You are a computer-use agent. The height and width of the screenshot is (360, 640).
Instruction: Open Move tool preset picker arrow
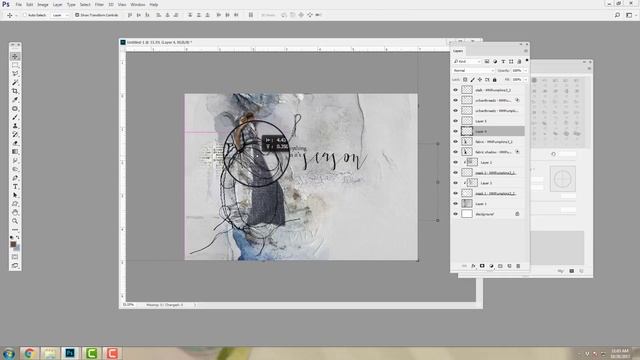[17, 15]
